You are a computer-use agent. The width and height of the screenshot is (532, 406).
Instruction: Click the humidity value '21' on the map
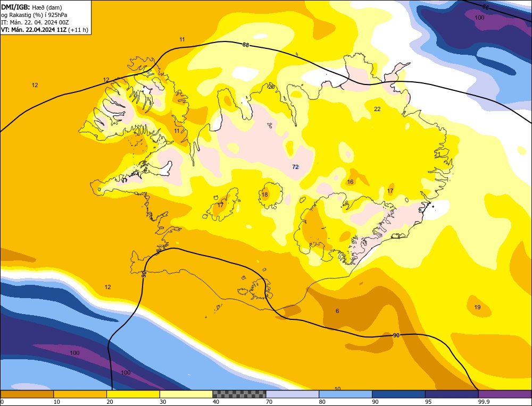pos(437,154)
